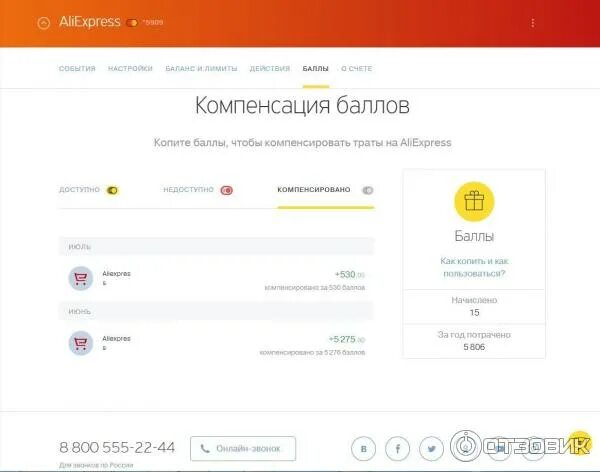Click the cart icon in the Июль row

pos(81,278)
